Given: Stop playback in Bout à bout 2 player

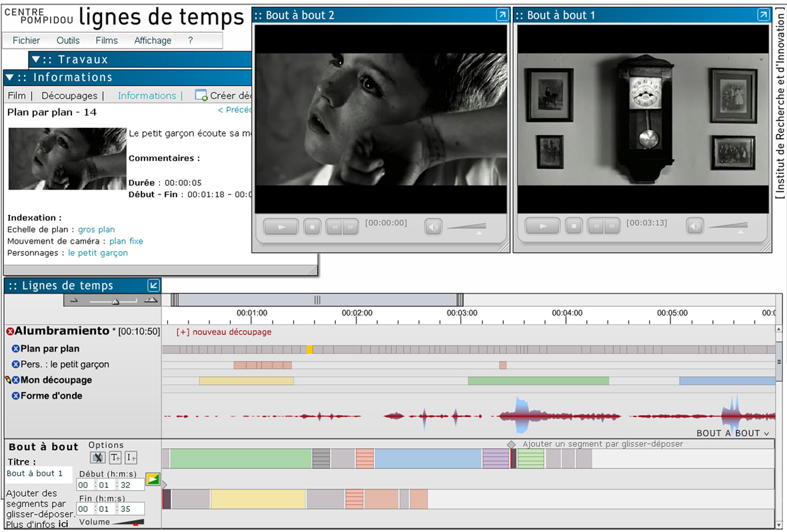Looking at the screenshot, I should coord(312,227).
